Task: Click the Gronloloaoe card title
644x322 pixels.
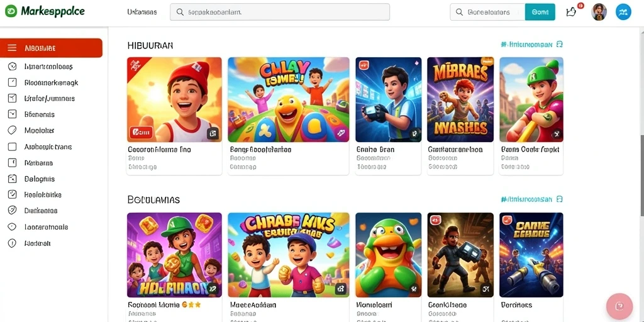Action: 447,305
